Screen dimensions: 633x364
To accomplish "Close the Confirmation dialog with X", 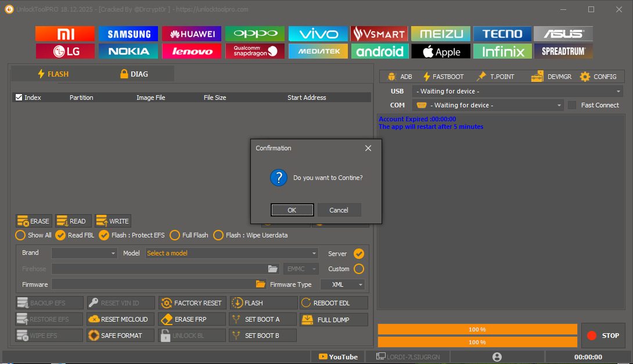I will (x=368, y=148).
